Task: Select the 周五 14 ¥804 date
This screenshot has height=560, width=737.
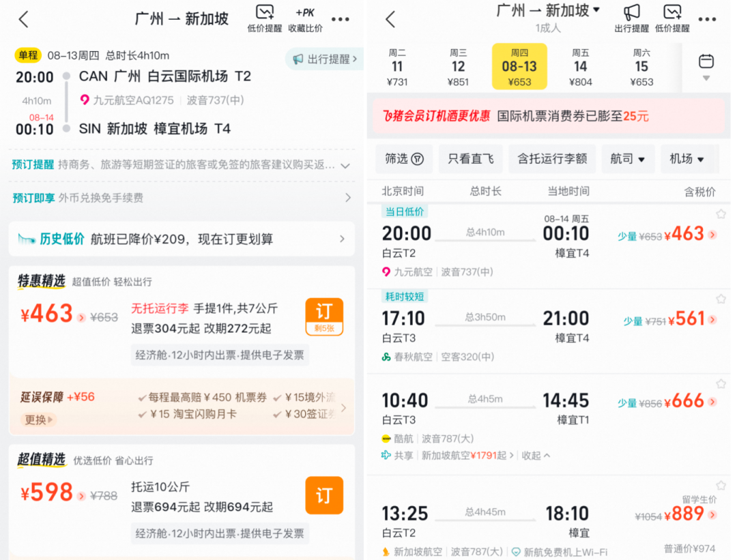Action: (581, 67)
